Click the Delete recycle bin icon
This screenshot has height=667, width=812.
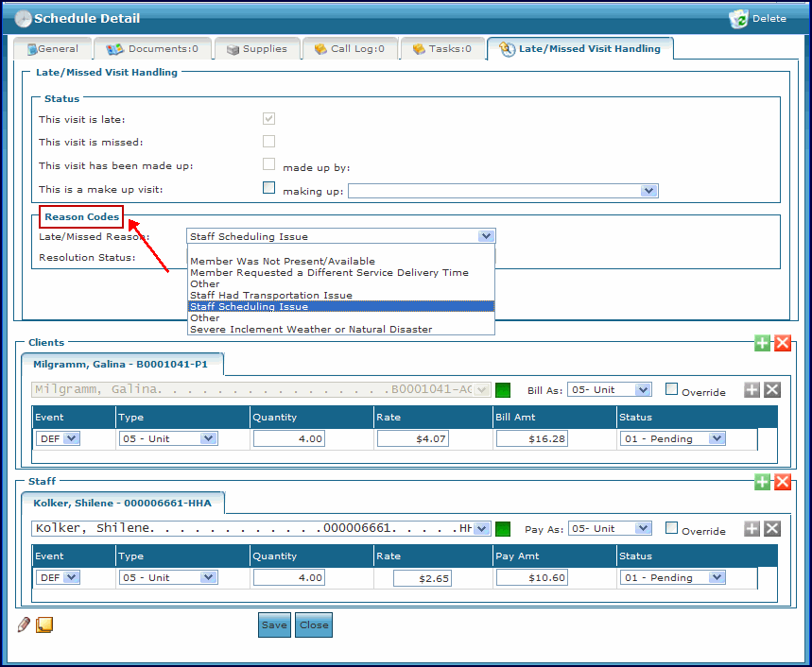click(738, 18)
